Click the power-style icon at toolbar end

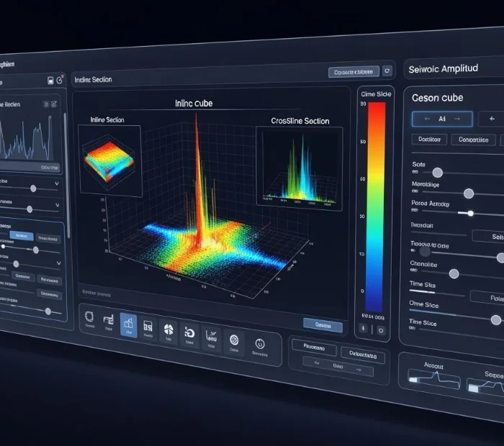point(260,345)
